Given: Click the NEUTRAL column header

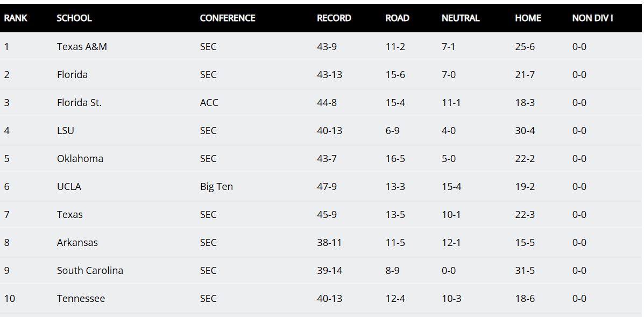Looking at the screenshot, I should tap(461, 18).
